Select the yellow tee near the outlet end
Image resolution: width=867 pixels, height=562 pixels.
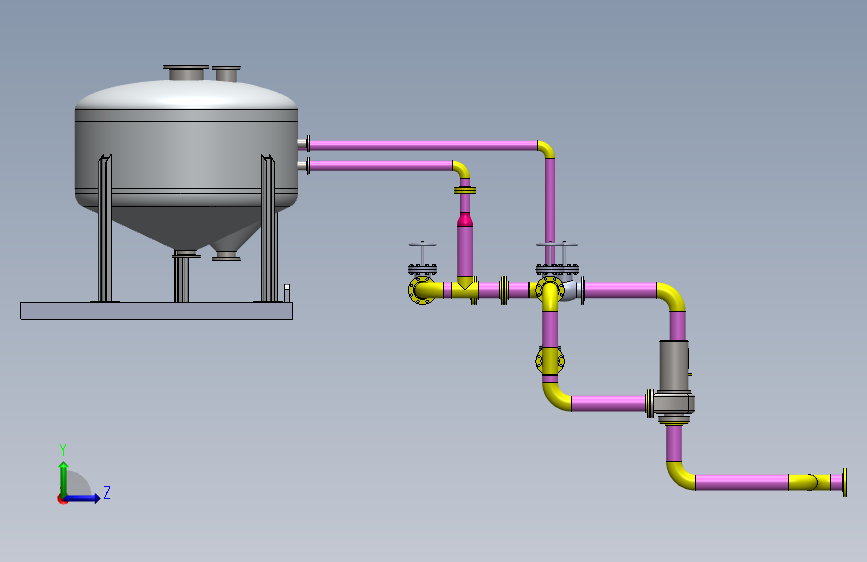click(x=809, y=482)
